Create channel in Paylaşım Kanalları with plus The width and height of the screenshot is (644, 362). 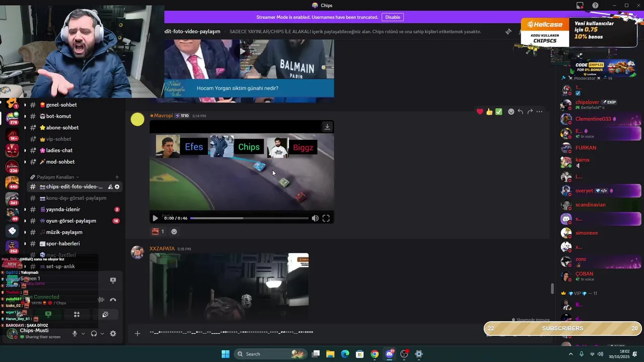[117, 177]
